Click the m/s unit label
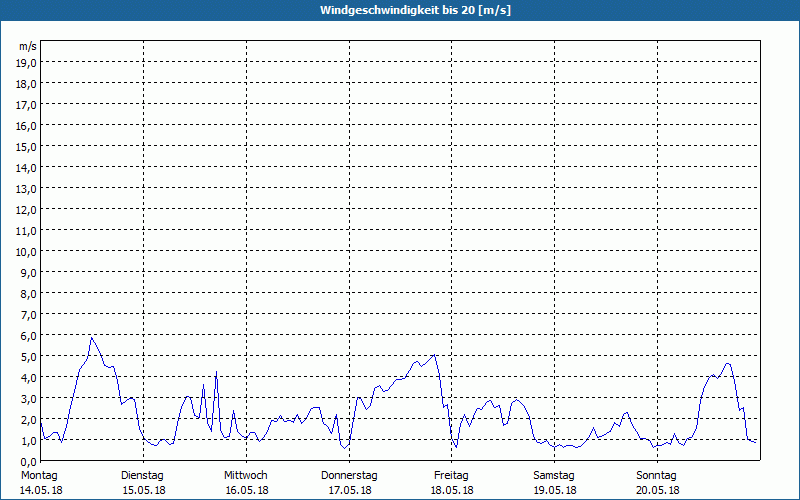 point(28,46)
